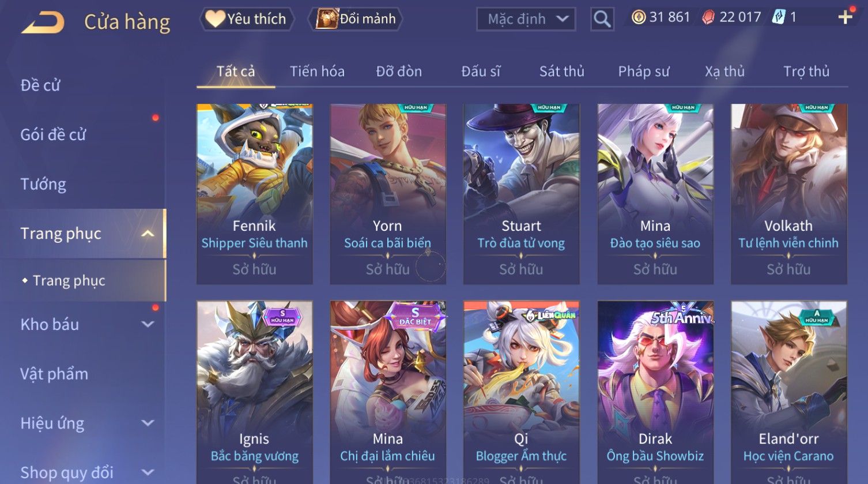The height and width of the screenshot is (484, 868).
Task: Open Yêu thích heart favorites
Action: tap(247, 19)
